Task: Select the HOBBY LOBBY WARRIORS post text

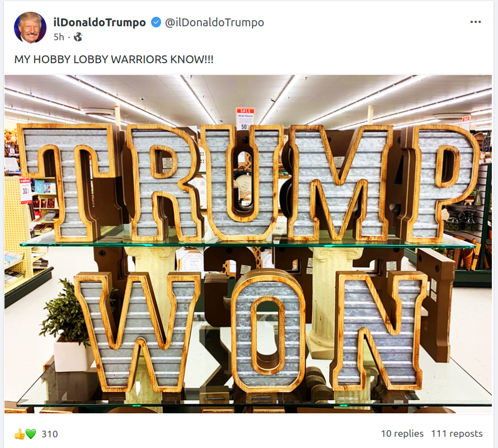Action: [114, 59]
